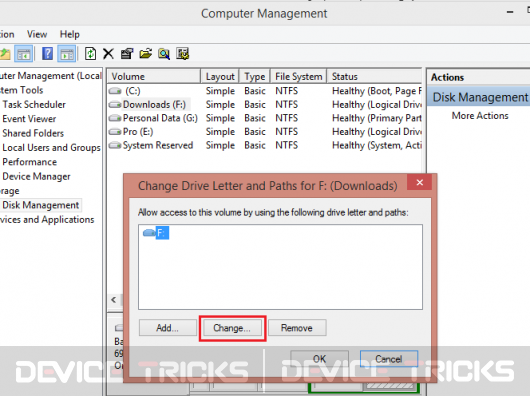The height and width of the screenshot is (396, 530).
Task: Select the System Reserved volume
Action: point(158,145)
